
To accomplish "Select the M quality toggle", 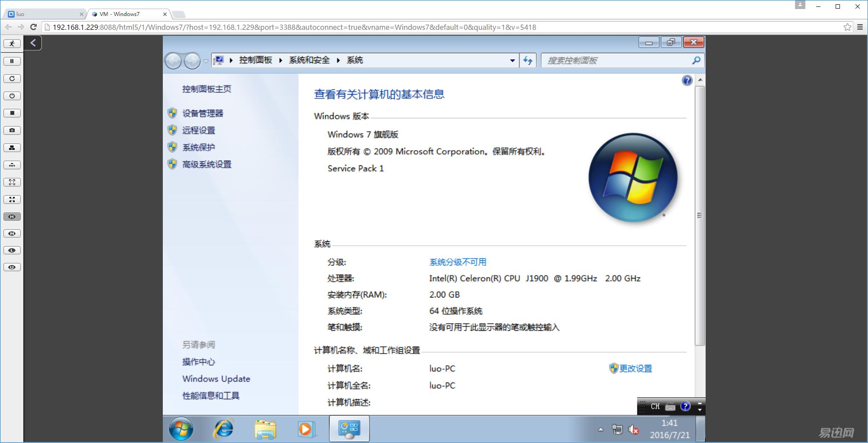I will click(x=12, y=234).
